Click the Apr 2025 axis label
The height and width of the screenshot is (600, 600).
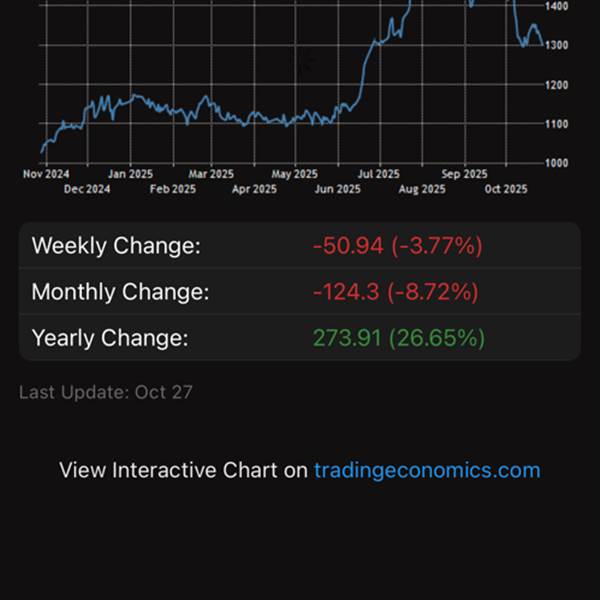(x=254, y=189)
